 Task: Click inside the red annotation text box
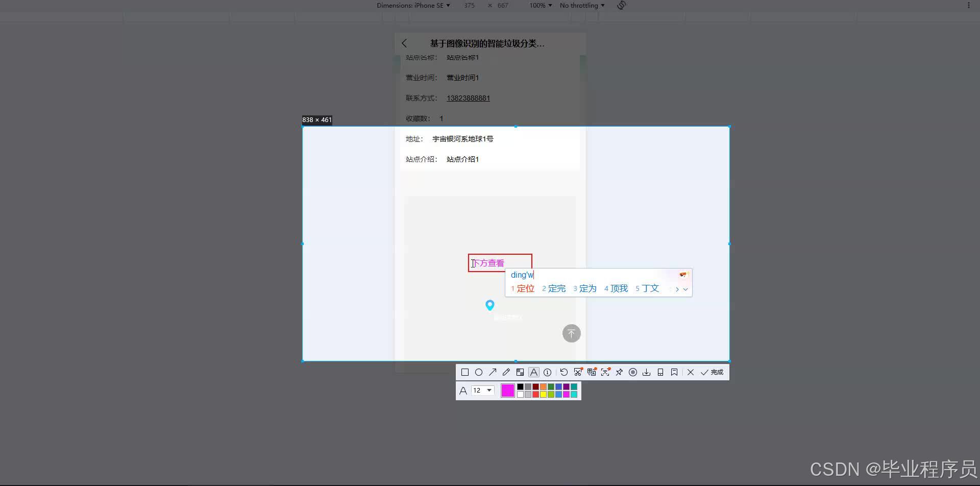pyautogui.click(x=500, y=263)
